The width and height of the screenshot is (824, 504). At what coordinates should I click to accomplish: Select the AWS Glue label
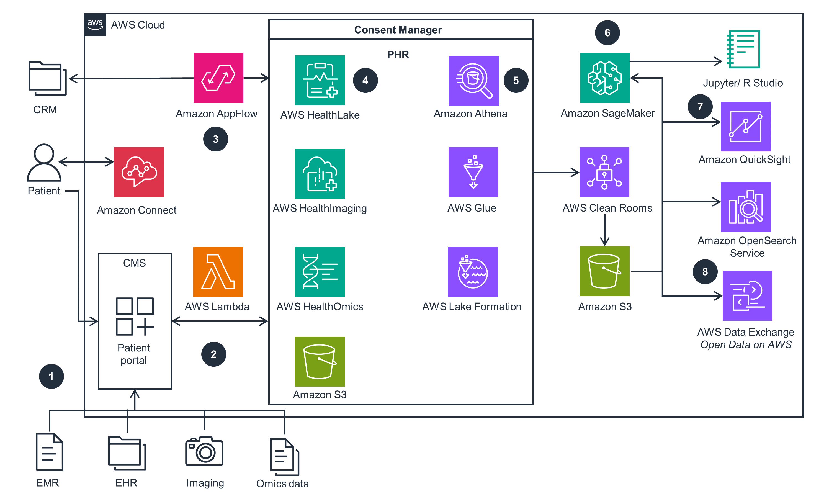(x=472, y=208)
